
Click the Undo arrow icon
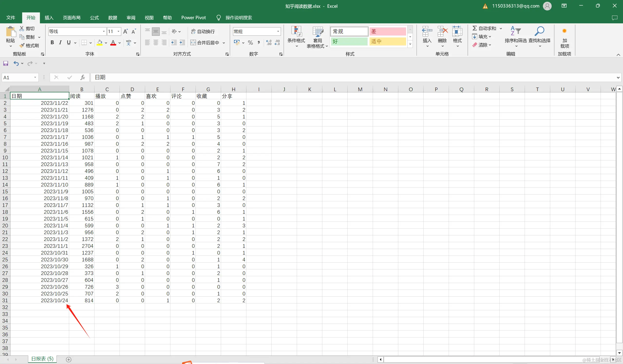point(16,63)
